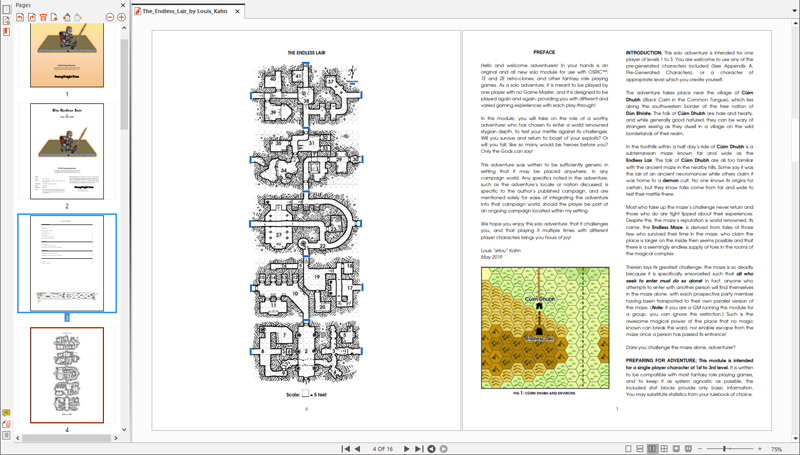Enable single page view layout
The width and height of the screenshot is (800, 455).
(628, 449)
